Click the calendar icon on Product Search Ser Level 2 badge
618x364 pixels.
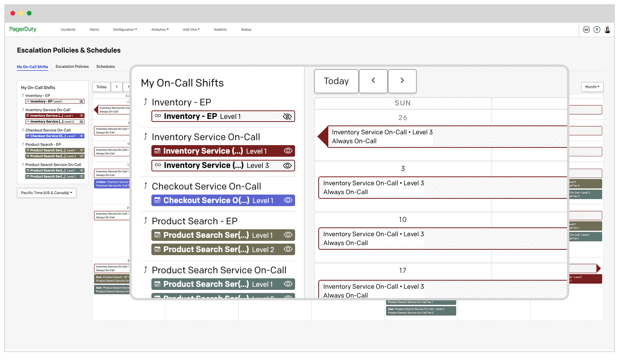coord(158,249)
